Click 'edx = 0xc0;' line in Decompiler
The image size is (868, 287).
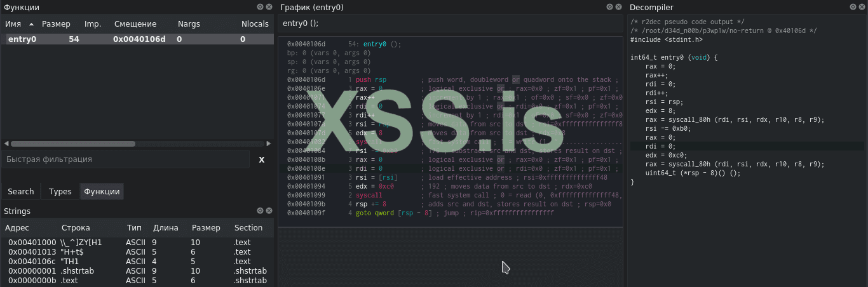coord(666,155)
